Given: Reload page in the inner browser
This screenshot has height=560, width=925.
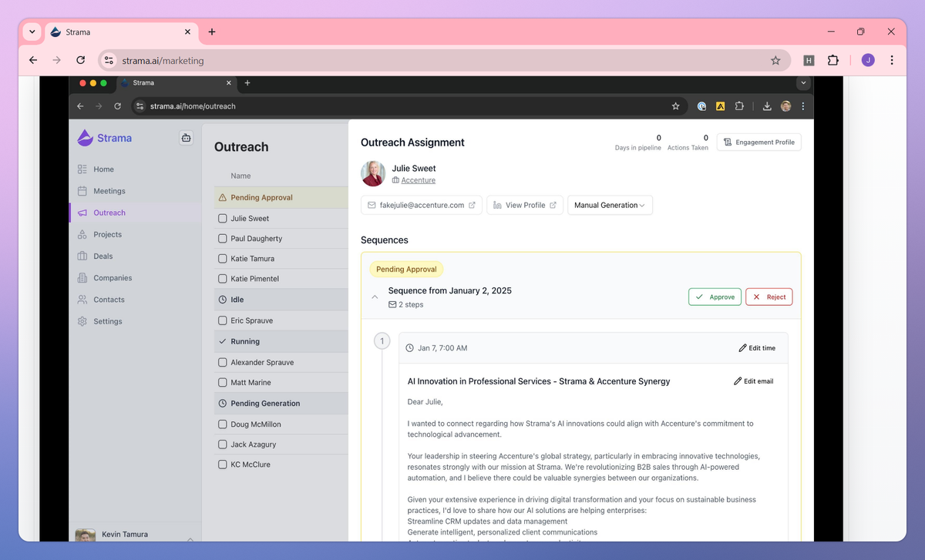Looking at the screenshot, I should [117, 106].
